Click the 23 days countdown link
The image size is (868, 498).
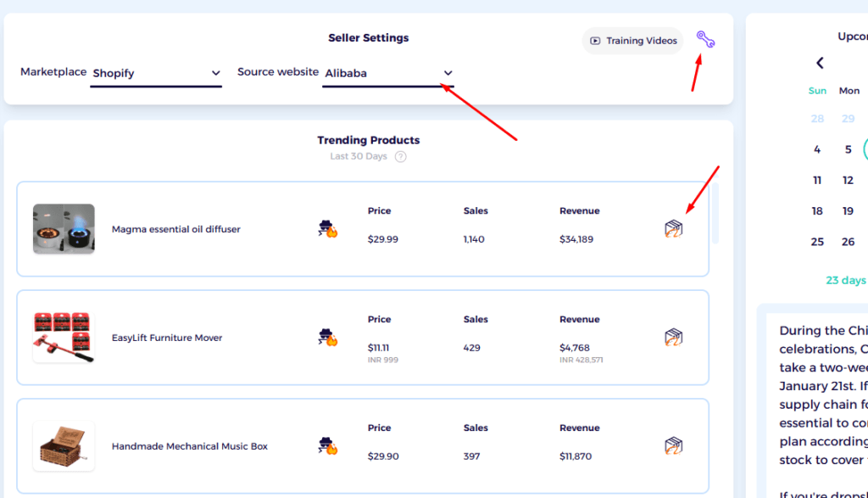point(845,280)
